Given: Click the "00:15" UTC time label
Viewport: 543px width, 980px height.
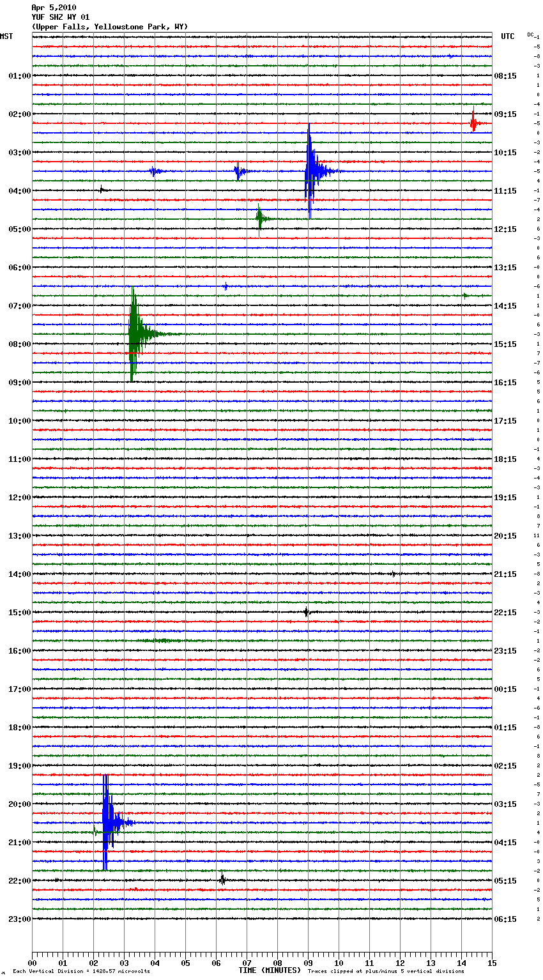Looking at the screenshot, I should pos(505,689).
